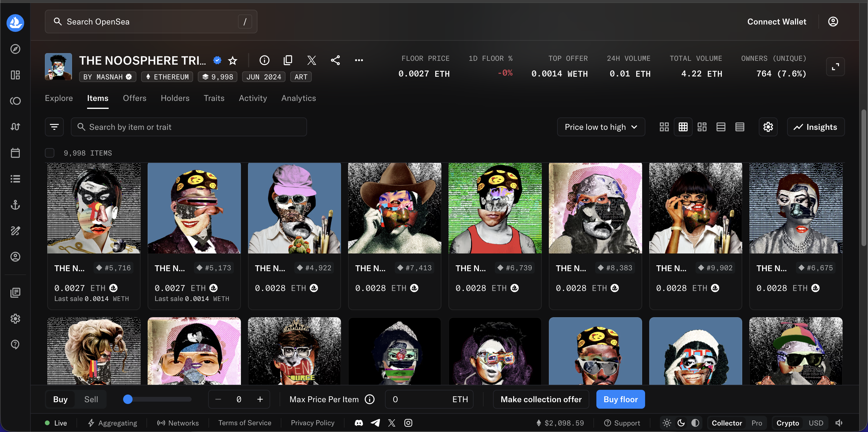Screen dimensions: 868x432
Task: Open the Tokens coin icon in sidebar
Action: pyautogui.click(x=15, y=101)
